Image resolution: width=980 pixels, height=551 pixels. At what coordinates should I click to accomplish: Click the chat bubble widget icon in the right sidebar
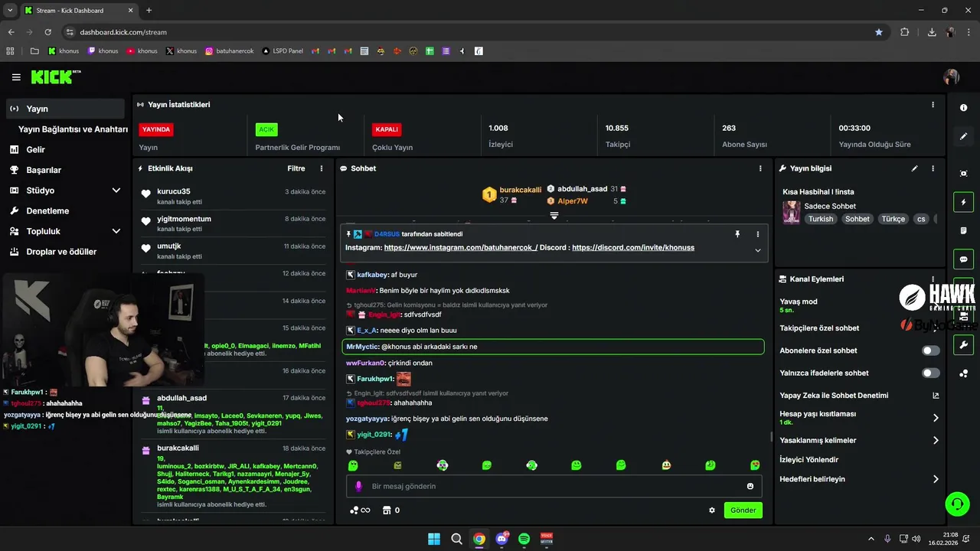pyautogui.click(x=963, y=259)
